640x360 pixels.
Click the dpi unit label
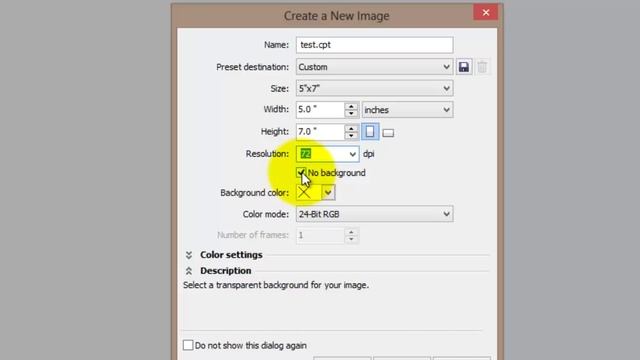tap(369, 154)
